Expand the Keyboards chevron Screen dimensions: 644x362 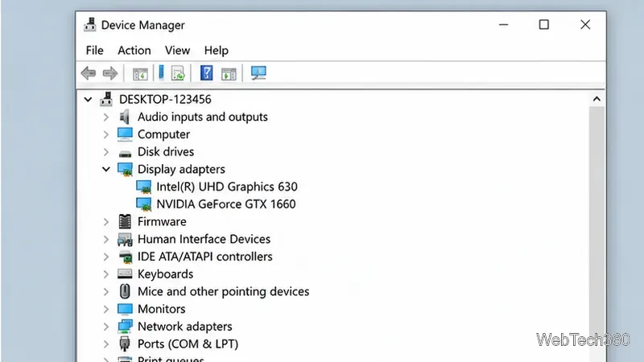point(106,274)
